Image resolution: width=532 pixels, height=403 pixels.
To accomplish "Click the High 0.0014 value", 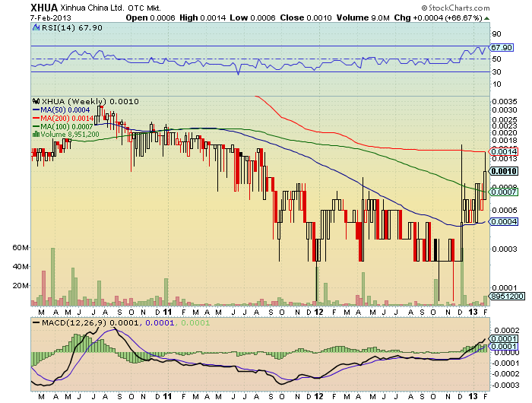I will tap(203, 17).
